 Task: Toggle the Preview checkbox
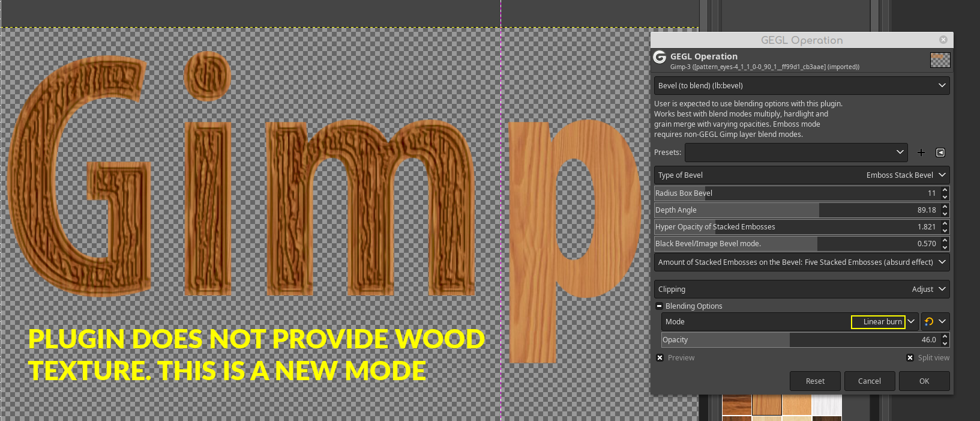pos(660,357)
